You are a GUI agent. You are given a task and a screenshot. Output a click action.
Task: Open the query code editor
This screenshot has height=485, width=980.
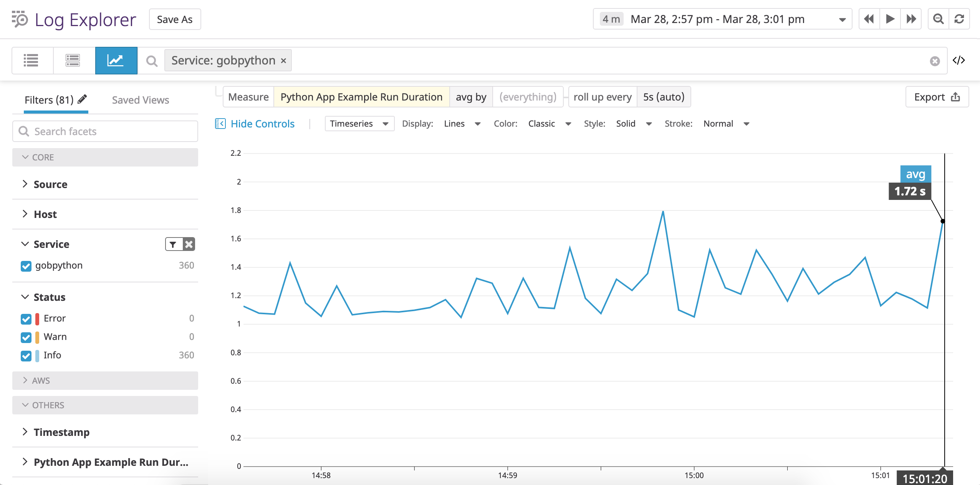point(959,60)
